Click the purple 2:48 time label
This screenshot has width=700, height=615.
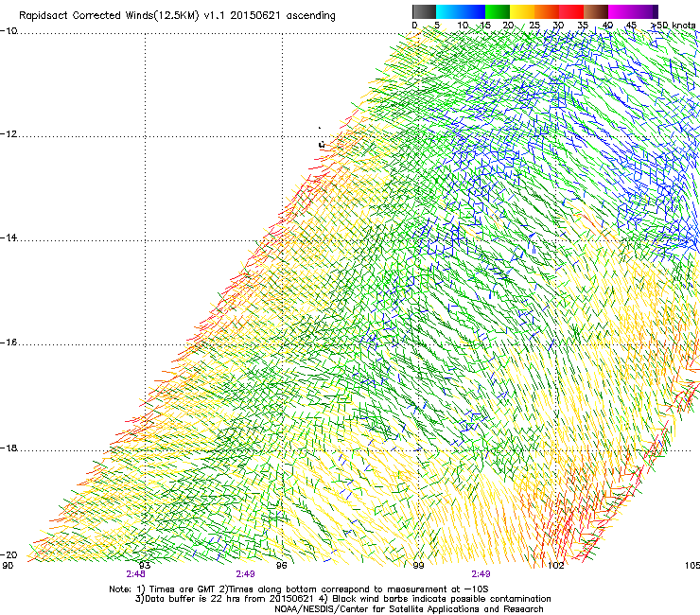(135, 574)
